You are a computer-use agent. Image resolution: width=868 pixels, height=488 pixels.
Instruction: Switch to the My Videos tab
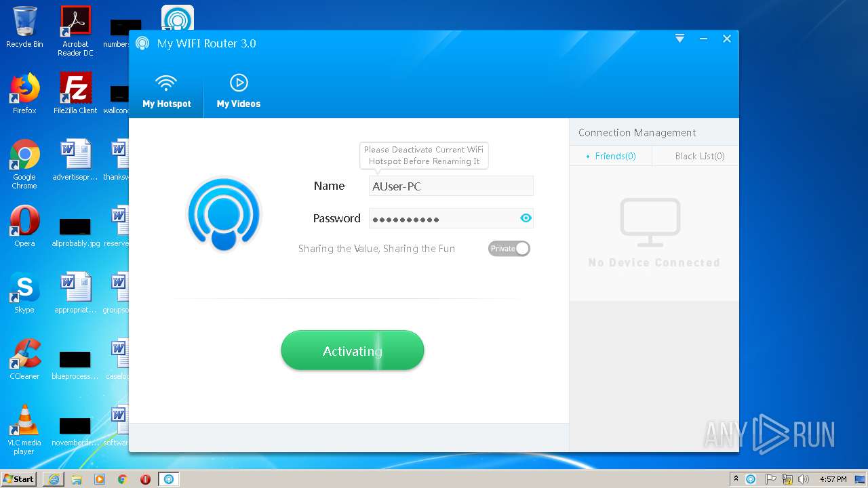coord(238,92)
